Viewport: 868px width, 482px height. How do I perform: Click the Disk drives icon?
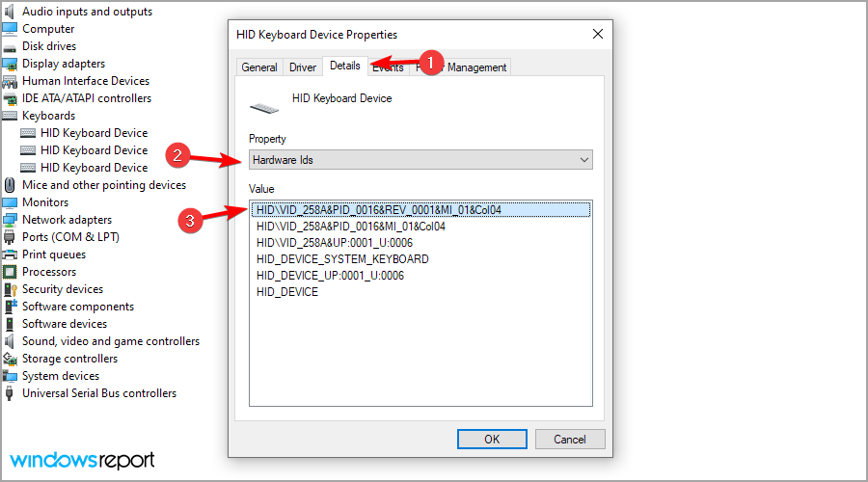pos(10,46)
